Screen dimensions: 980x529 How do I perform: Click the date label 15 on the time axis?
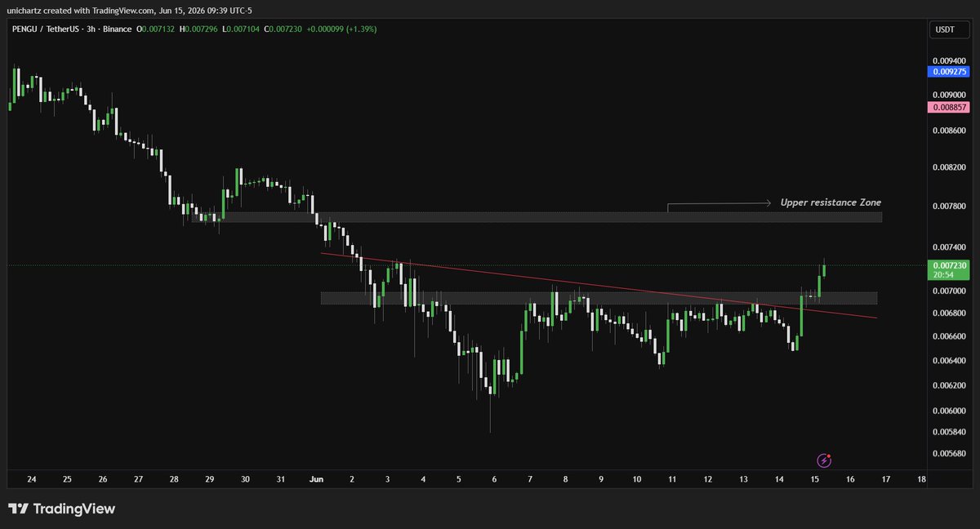coord(814,480)
